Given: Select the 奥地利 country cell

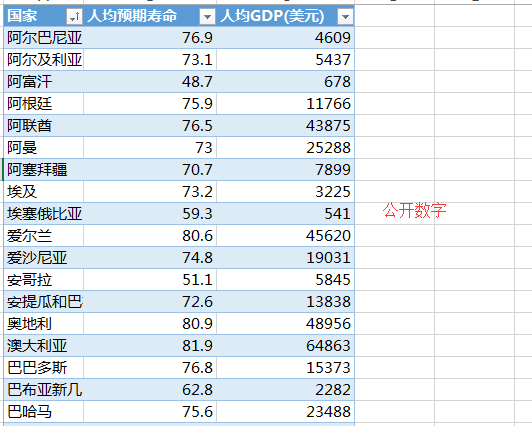Looking at the screenshot, I should click(43, 324).
